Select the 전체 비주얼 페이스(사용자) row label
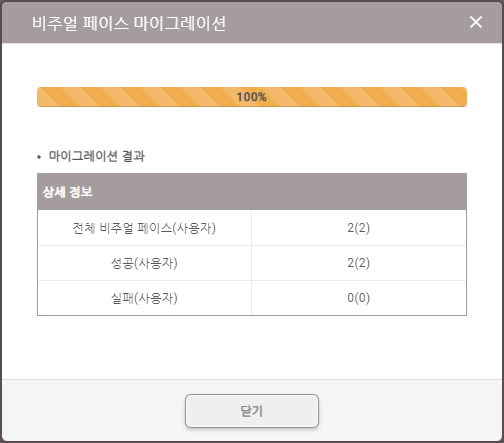 (144, 228)
